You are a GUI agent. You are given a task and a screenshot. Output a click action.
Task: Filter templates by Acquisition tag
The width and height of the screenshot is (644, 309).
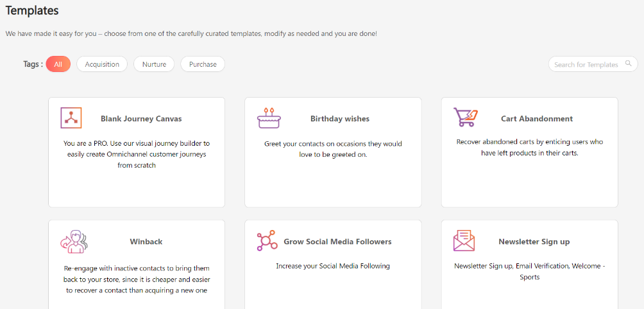click(102, 64)
